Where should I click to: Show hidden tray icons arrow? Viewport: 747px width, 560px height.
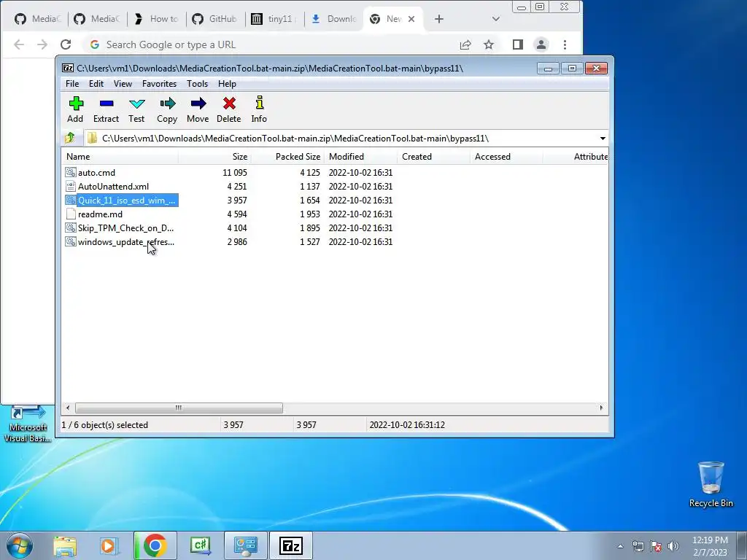point(620,546)
